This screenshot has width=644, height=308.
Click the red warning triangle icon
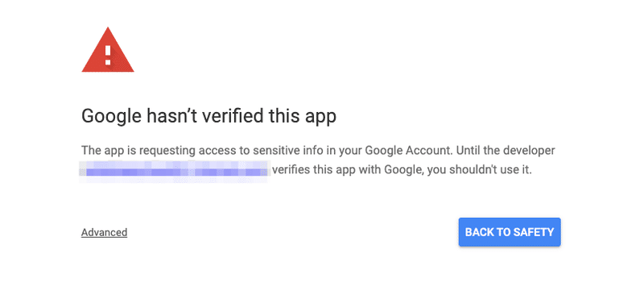point(108,50)
